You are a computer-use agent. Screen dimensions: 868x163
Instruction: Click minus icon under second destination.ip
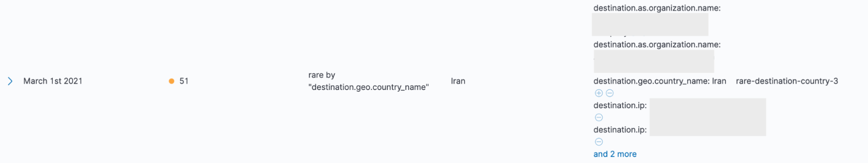(598, 142)
